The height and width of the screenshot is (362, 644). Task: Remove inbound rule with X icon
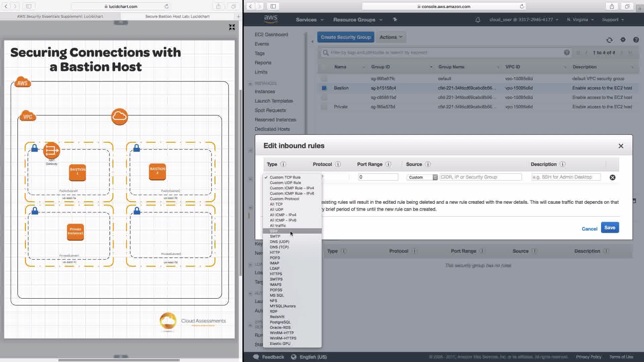[612, 177]
